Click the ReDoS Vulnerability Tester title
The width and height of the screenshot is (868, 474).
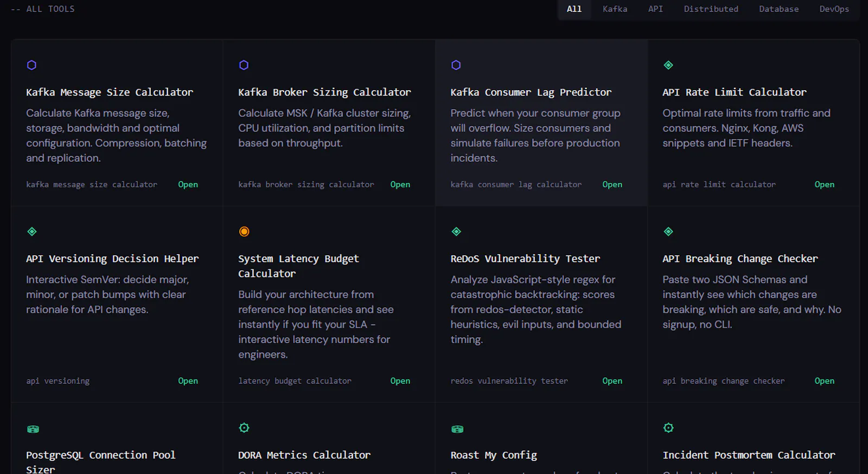click(x=525, y=259)
